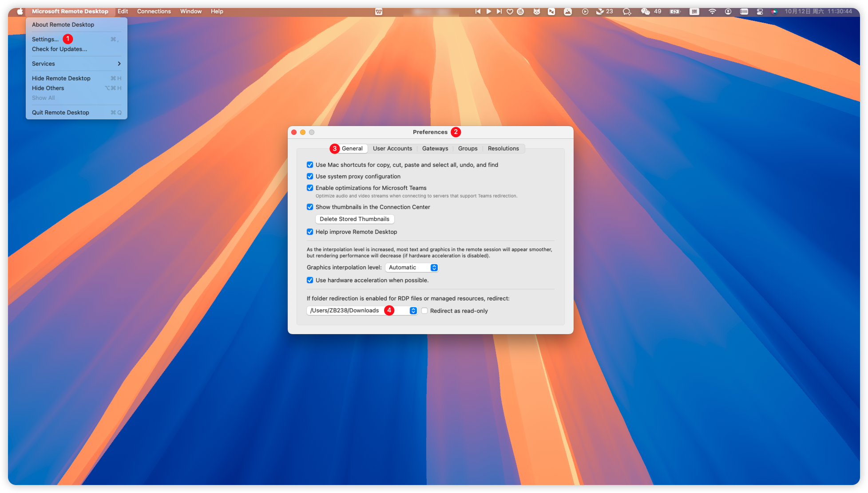Minimize the Preferences window
The image size is (868, 493).
(x=303, y=132)
